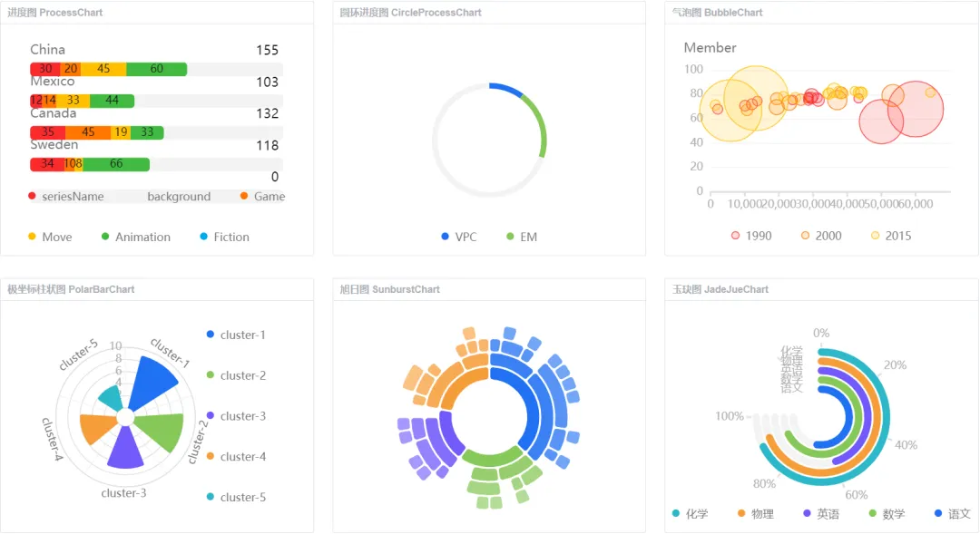
Task: Toggle the 2000 legend marker
Action: [806, 236]
